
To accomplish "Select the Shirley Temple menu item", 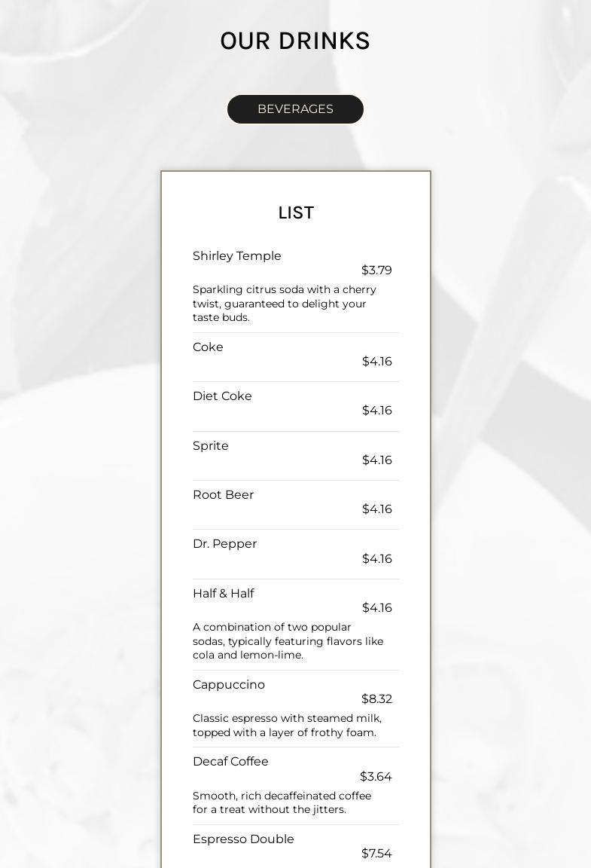I will [x=236, y=255].
